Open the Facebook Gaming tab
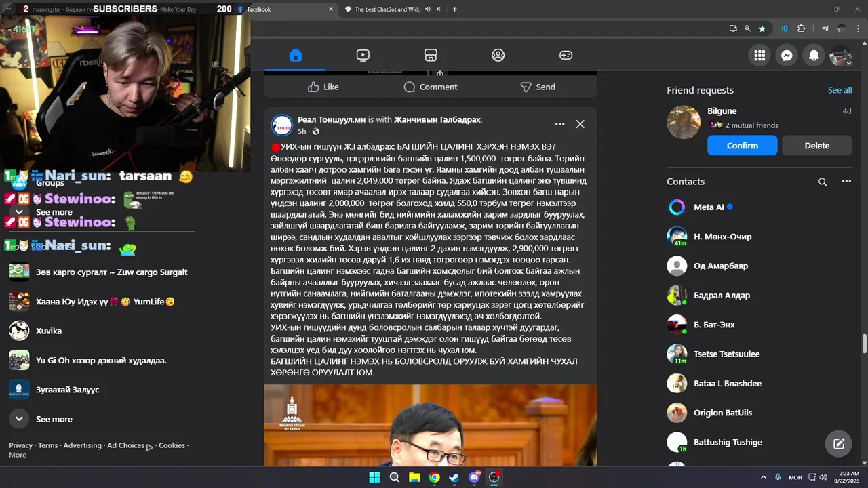 click(x=566, y=56)
